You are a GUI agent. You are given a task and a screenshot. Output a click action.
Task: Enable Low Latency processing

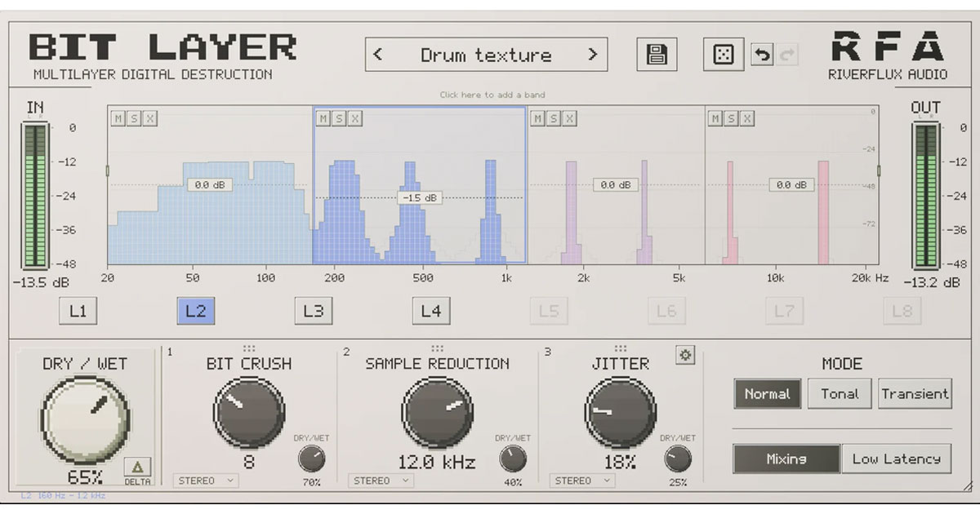[897, 459]
